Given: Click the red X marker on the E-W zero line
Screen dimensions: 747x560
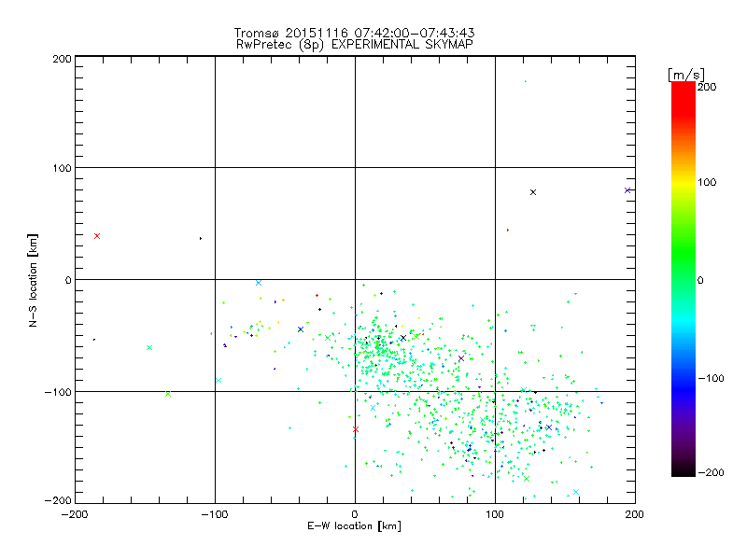Looking at the screenshot, I should [x=356, y=429].
